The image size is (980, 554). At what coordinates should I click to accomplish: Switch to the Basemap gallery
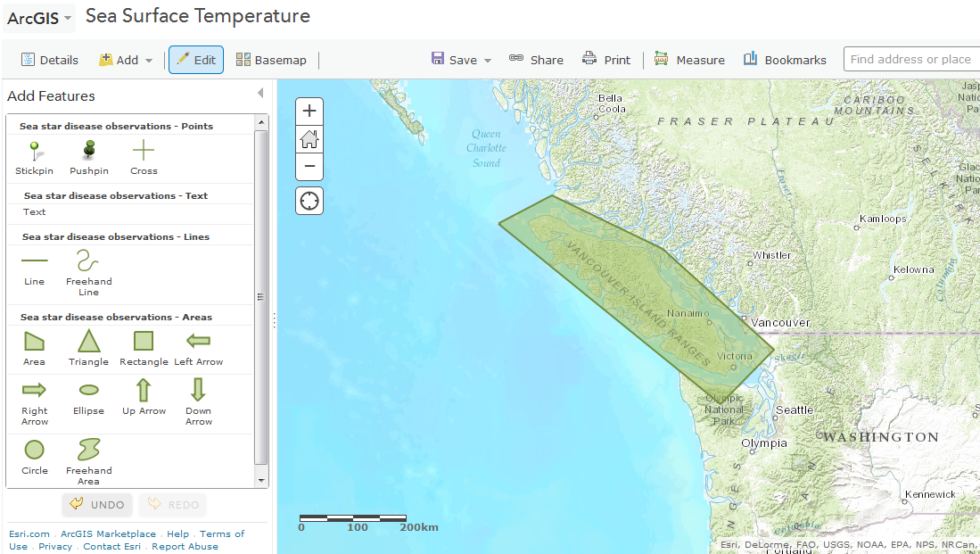tap(271, 59)
